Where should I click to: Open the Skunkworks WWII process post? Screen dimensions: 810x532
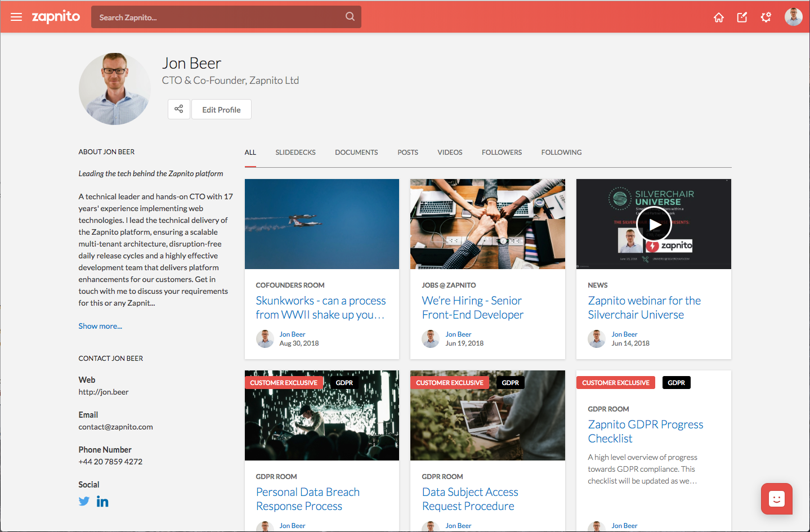[321, 307]
